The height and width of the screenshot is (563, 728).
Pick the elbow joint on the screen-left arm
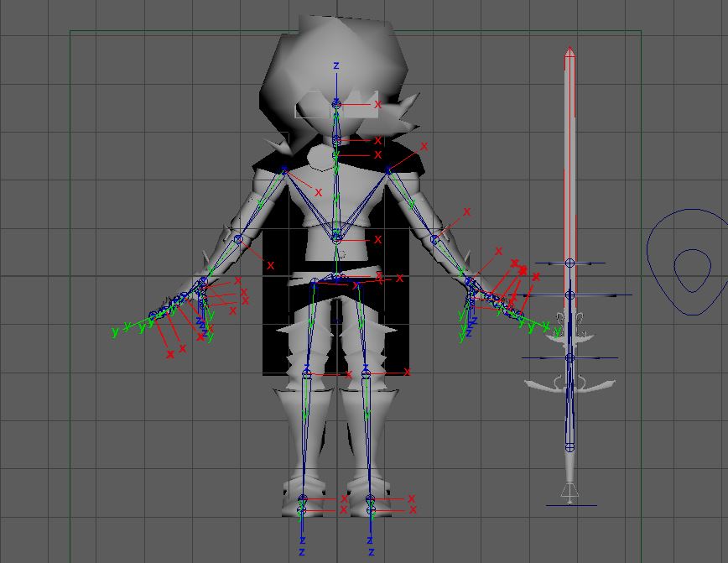(x=238, y=240)
